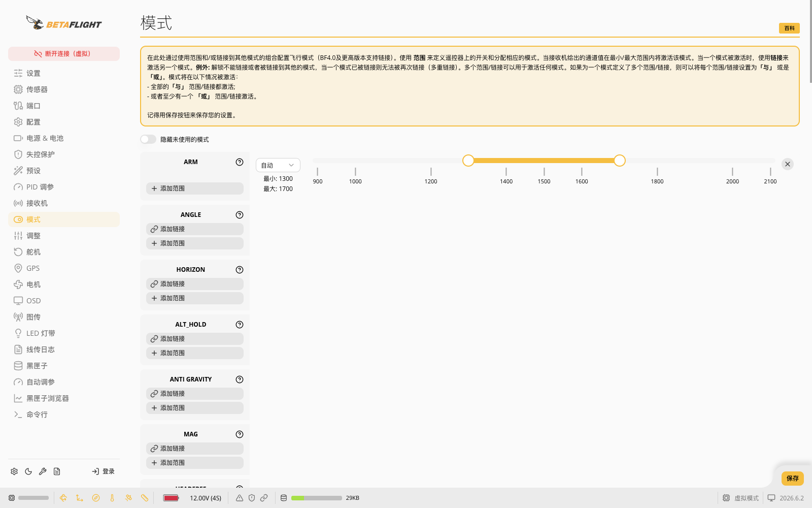Screen dimensions: 812x508
Task: Toggle dark mode moon icon
Action: pyautogui.click(x=28, y=471)
